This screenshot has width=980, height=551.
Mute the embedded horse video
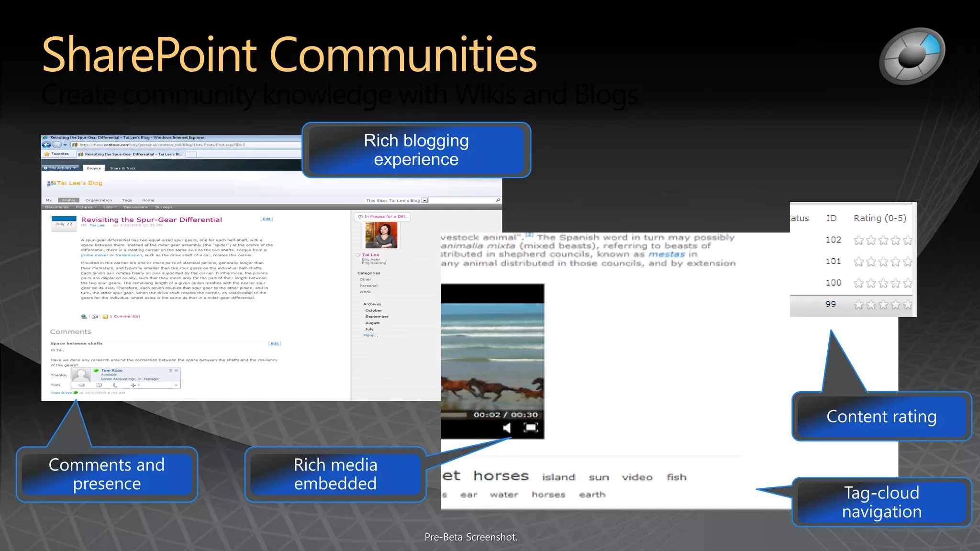pos(506,428)
